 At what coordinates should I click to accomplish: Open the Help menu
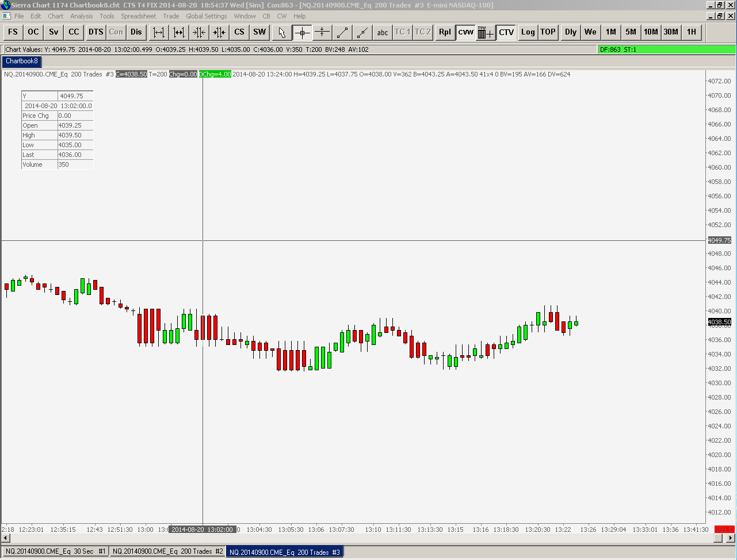point(300,16)
